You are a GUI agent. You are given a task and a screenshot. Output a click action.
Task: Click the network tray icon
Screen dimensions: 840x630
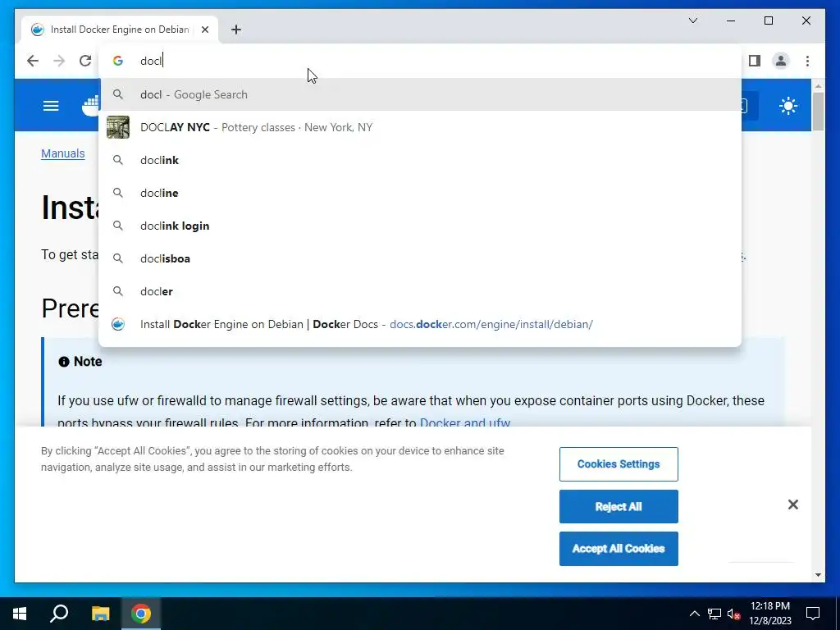[714, 614]
